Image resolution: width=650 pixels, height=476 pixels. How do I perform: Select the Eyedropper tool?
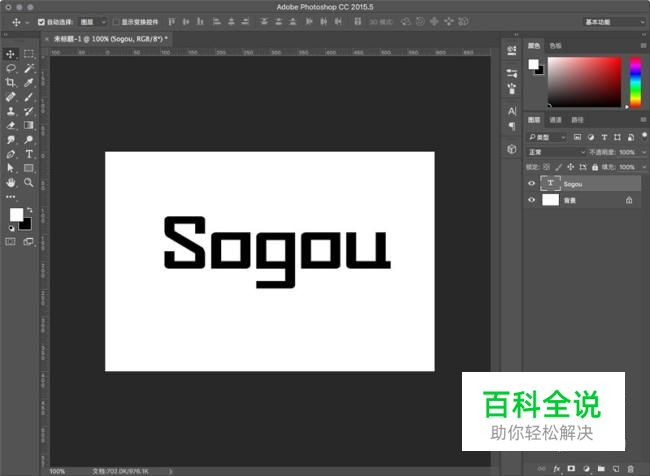pos(29,83)
